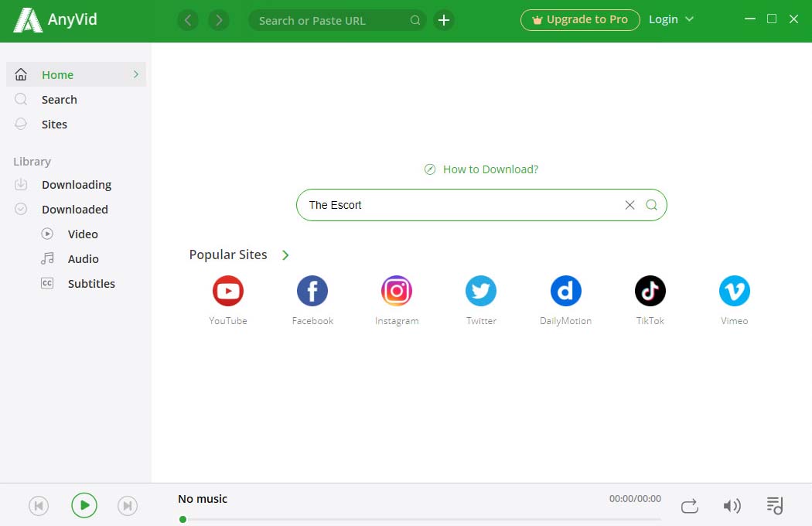
Task: Open the Facebook site icon
Action: pos(312,291)
